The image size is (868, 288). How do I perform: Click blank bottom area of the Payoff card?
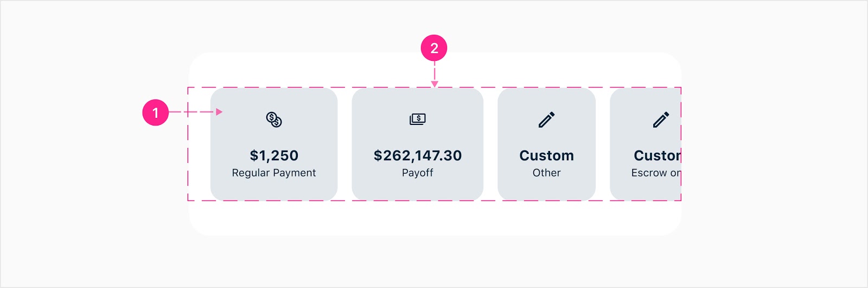(x=418, y=189)
